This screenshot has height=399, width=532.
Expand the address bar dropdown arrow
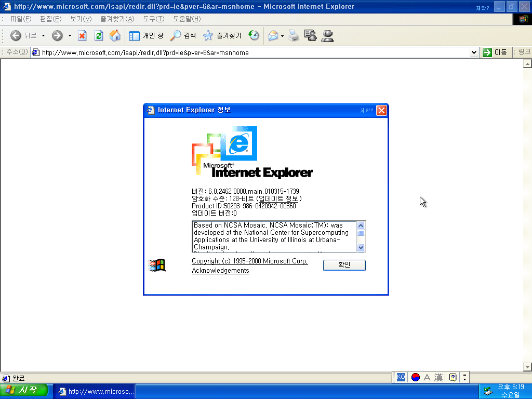tap(474, 52)
